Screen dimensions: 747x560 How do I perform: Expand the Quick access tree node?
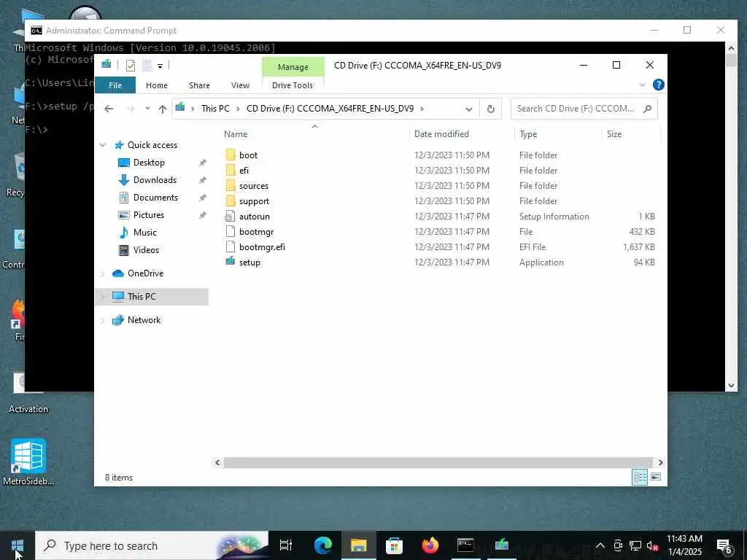point(102,145)
